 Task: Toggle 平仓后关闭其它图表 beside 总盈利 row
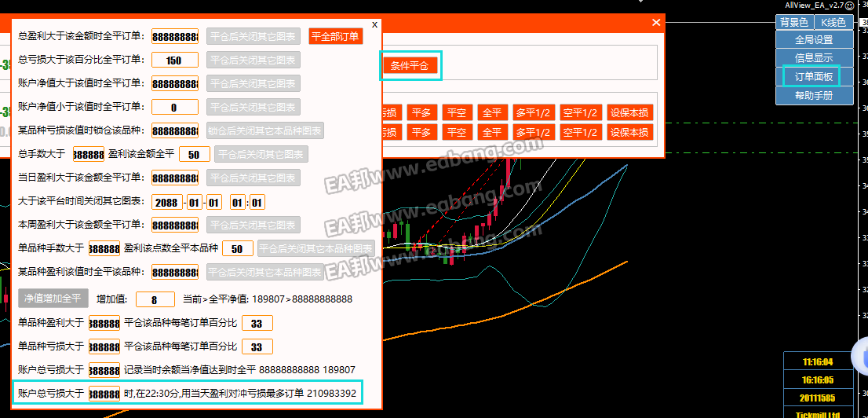click(253, 36)
